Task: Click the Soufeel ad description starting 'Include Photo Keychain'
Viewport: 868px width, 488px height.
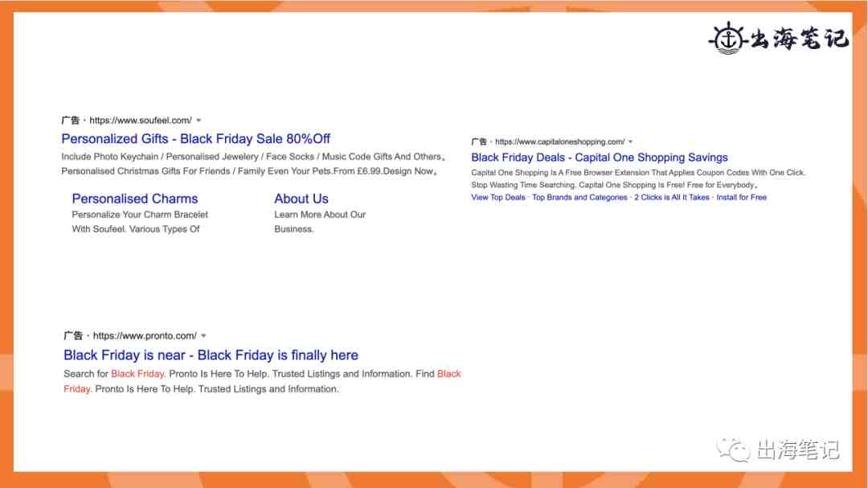Action: (x=253, y=157)
